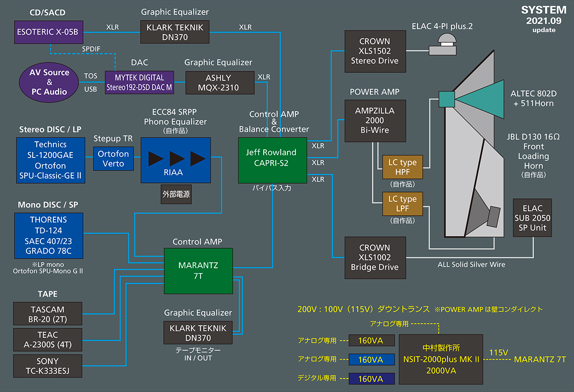This screenshot has height=392, width=574.
Task: Click the Ortofon Verto stepup box
Action: tap(113, 158)
